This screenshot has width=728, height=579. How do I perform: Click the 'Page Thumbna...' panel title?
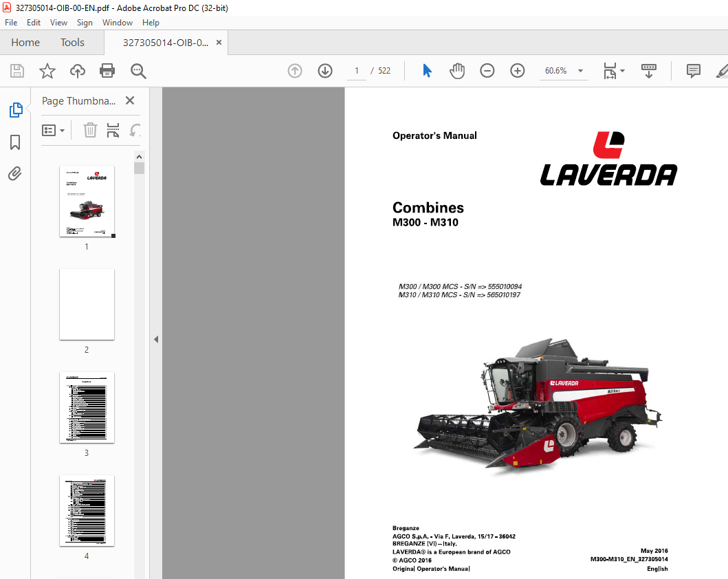[x=78, y=101]
